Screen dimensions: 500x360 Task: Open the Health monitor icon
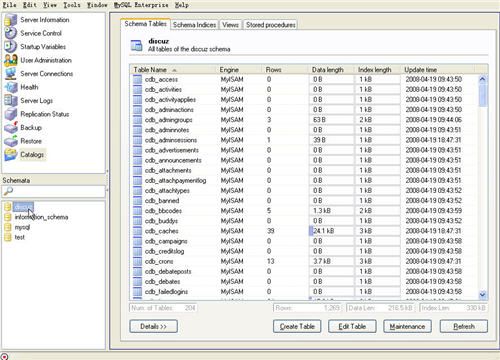(x=11, y=87)
